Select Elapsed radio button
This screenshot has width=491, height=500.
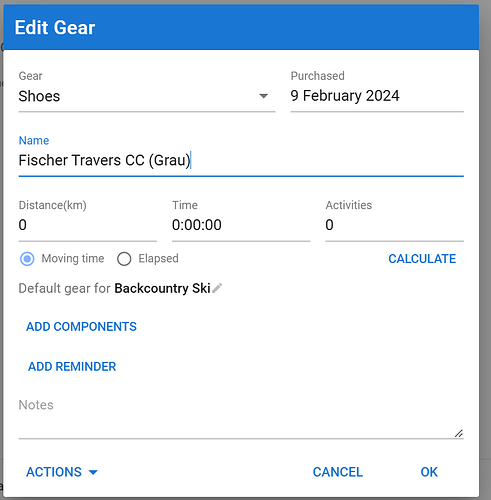pyautogui.click(x=124, y=259)
